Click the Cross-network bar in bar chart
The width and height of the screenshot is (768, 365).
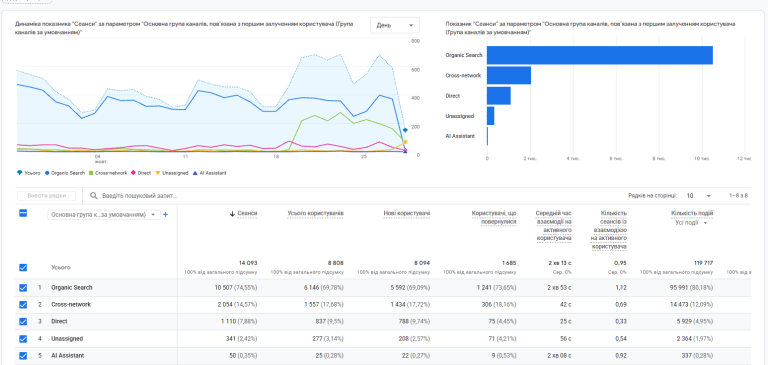509,75
